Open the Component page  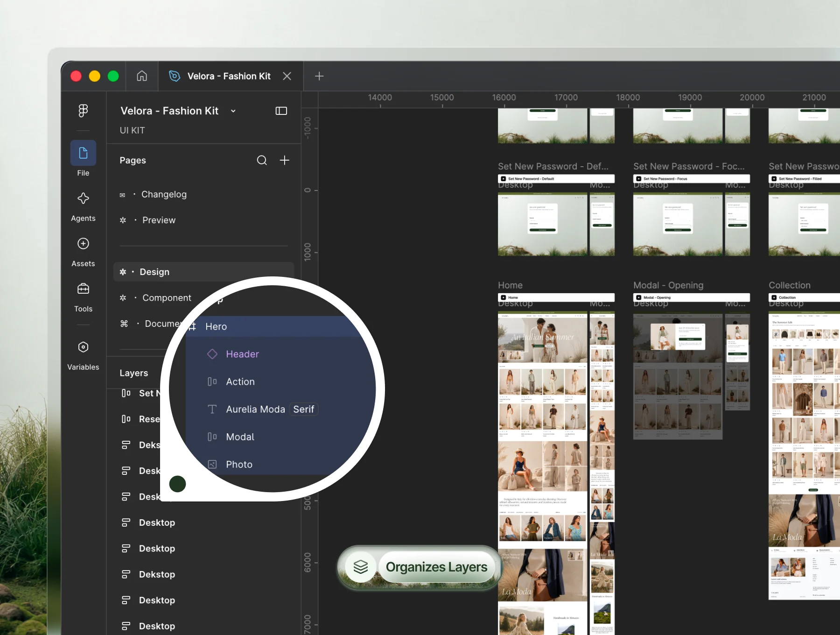tap(167, 297)
